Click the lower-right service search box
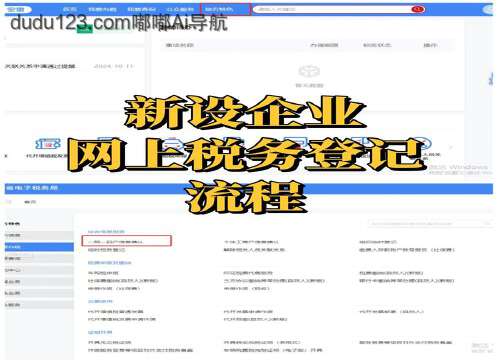 pos(430,223)
